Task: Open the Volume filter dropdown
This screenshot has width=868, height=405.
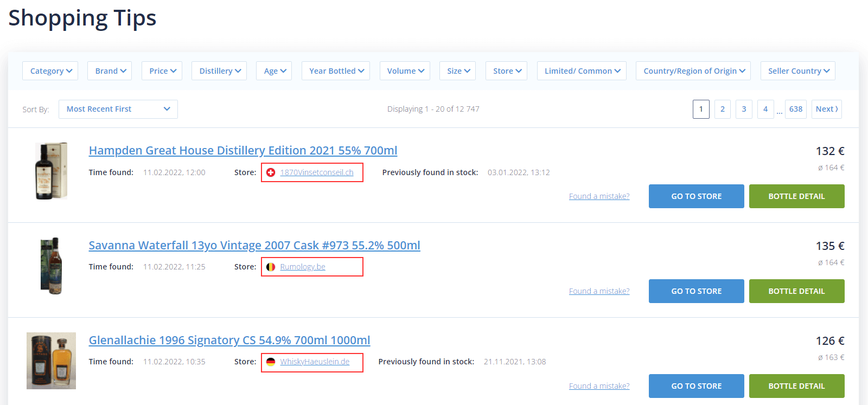Action: pyautogui.click(x=405, y=71)
